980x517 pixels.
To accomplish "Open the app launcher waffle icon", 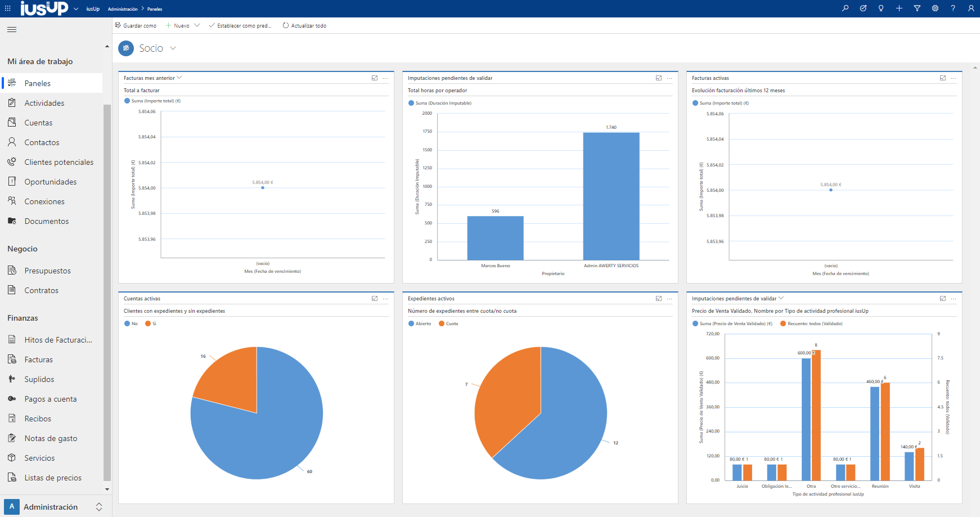I will pyautogui.click(x=7, y=8).
